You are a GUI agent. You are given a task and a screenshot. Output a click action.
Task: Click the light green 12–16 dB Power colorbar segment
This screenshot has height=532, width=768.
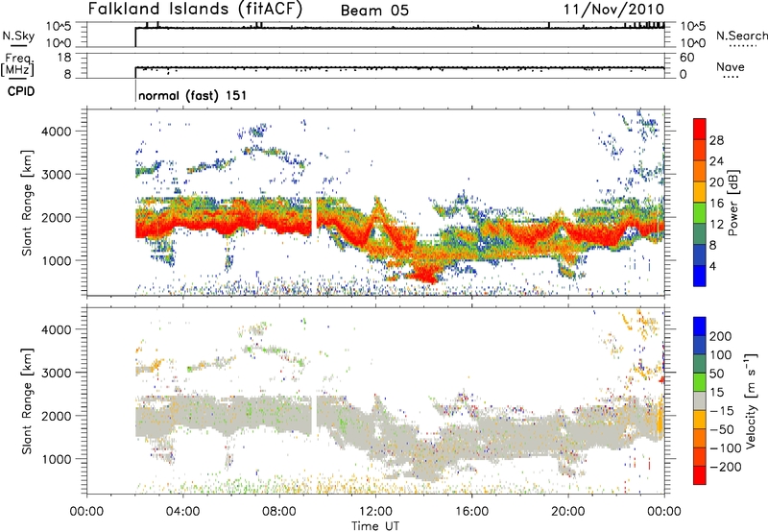700,213
